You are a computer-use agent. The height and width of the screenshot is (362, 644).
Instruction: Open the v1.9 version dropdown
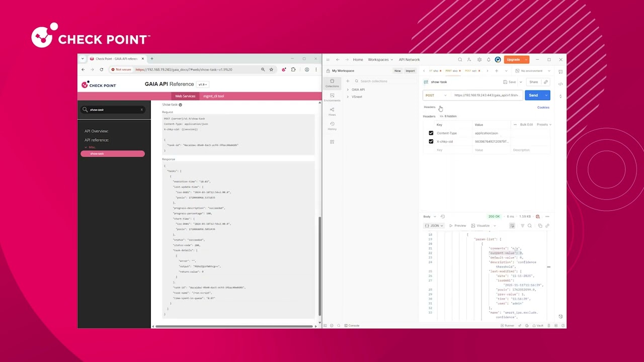[x=203, y=84]
